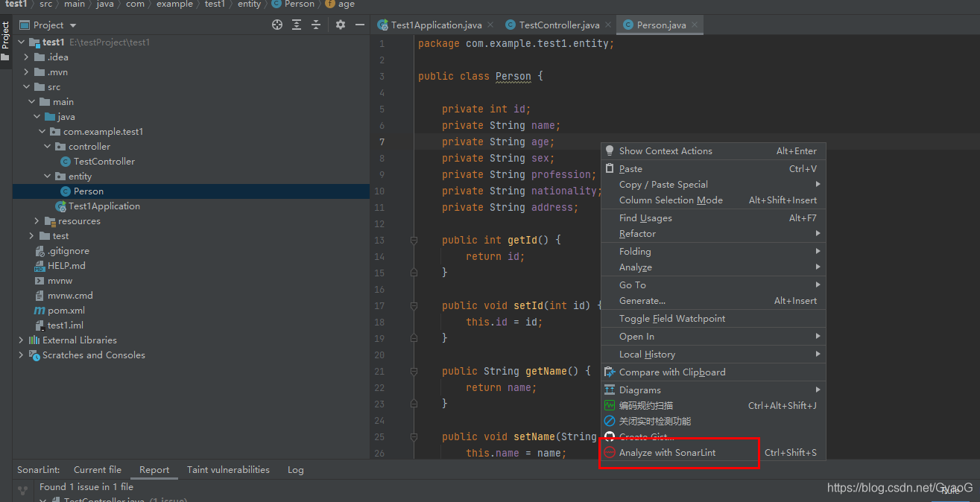Hide the Project panel with minus icon
The image size is (980, 502).
click(x=360, y=25)
